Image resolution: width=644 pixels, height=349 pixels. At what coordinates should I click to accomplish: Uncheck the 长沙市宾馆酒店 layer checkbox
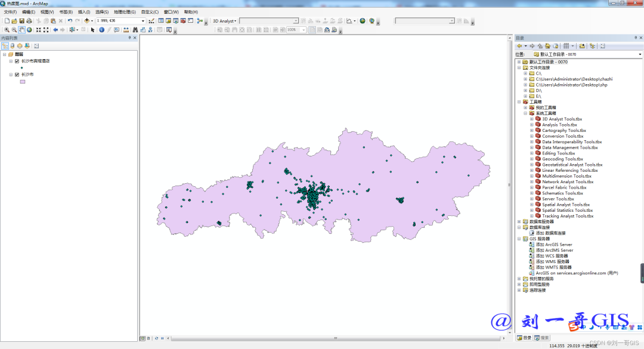point(17,61)
